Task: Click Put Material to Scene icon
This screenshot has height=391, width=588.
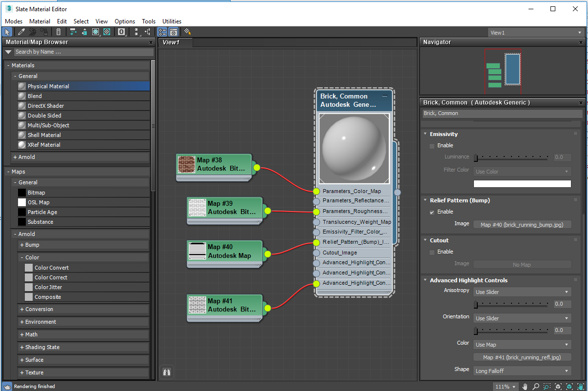Action: tap(33, 32)
